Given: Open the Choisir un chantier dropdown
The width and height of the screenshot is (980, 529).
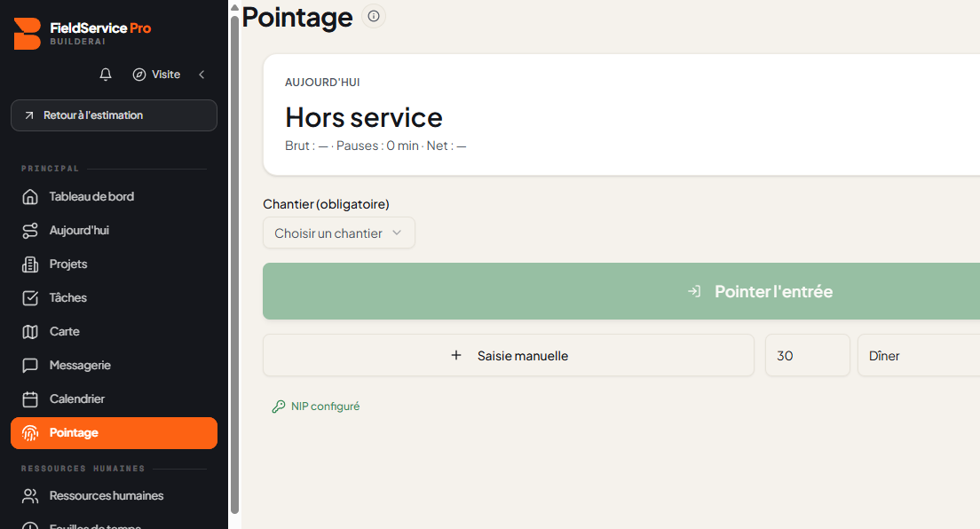Looking at the screenshot, I should 339,233.
